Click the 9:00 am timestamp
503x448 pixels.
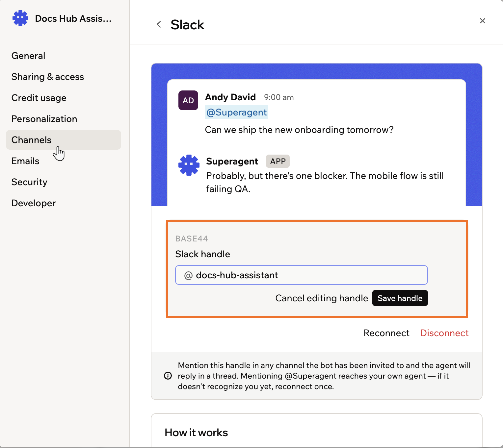point(279,97)
